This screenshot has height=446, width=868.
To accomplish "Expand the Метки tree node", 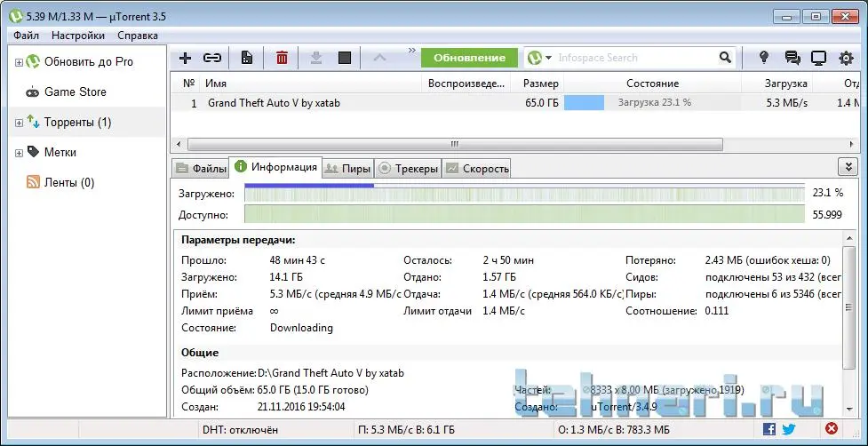I will 19,154.
